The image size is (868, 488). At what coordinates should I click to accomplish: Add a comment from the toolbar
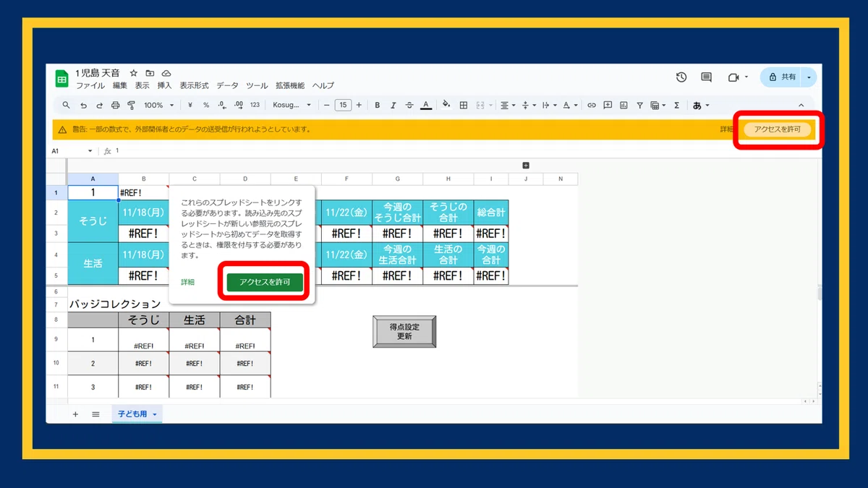click(x=608, y=106)
